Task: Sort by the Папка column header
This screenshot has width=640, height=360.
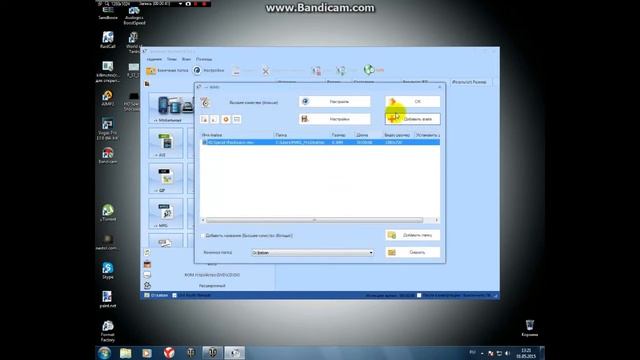Action: (x=302, y=135)
